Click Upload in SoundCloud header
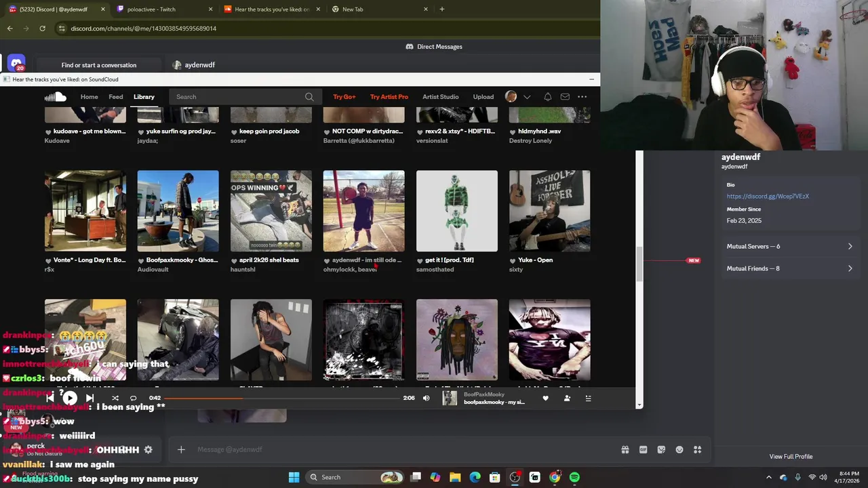The height and width of the screenshot is (488, 868). (x=483, y=97)
